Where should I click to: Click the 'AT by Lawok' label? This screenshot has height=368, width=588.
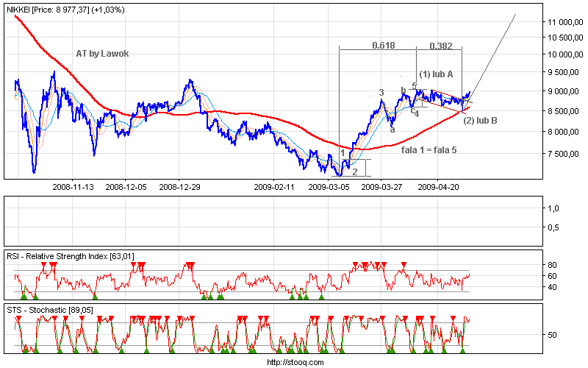(x=102, y=54)
